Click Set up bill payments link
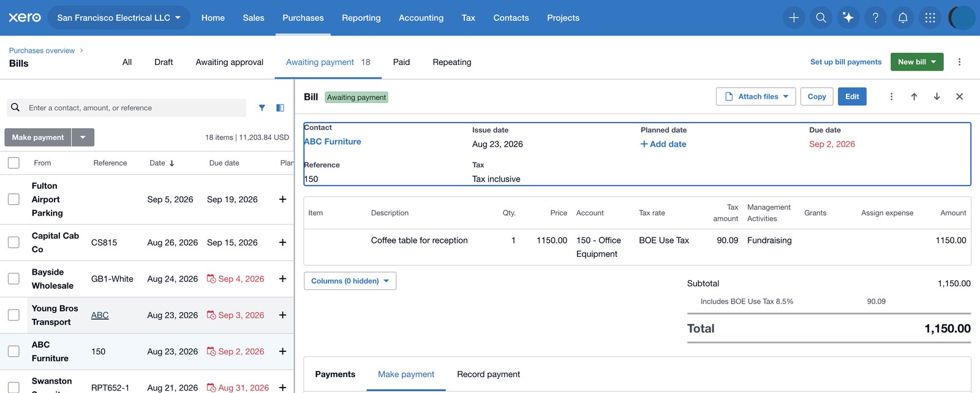 click(846, 62)
